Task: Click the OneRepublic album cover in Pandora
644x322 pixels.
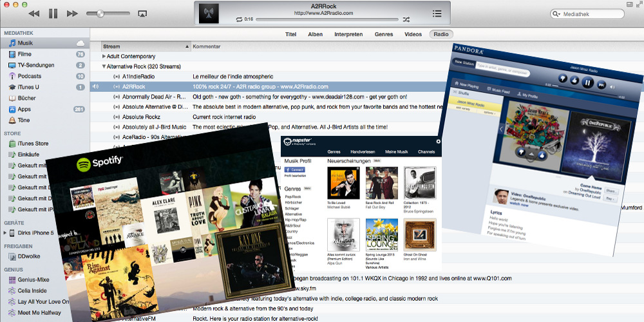Action: (x=596, y=146)
